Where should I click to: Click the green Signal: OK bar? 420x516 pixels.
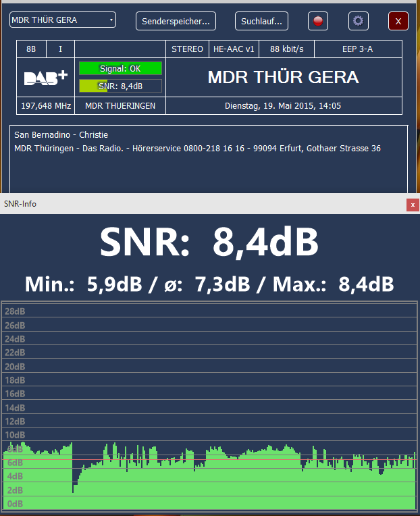click(x=120, y=68)
